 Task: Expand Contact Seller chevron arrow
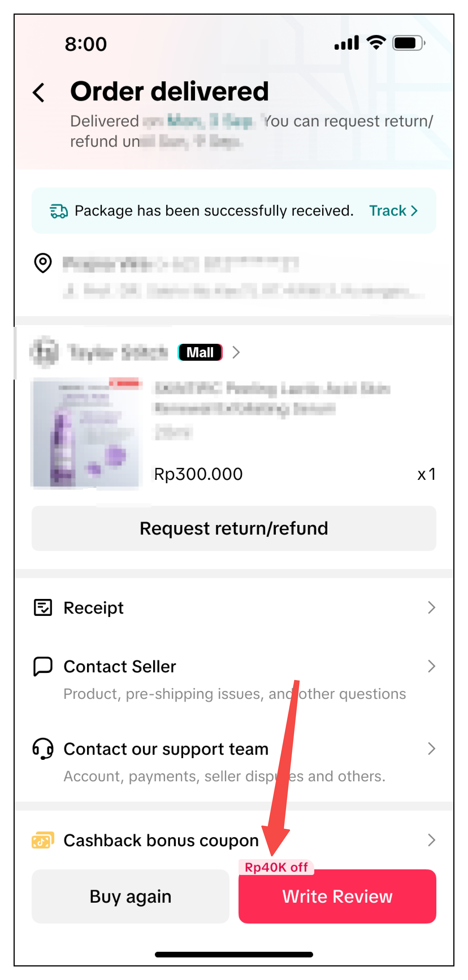(431, 666)
